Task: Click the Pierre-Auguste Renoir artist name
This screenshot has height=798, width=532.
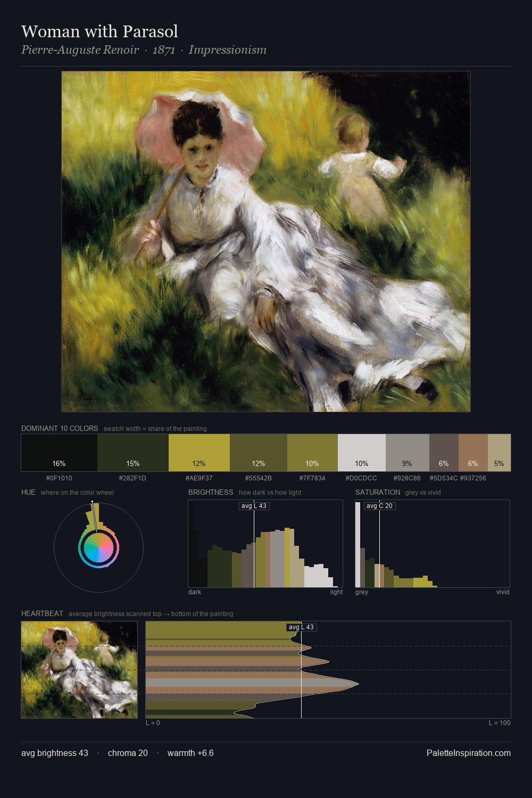Action: tap(80, 50)
